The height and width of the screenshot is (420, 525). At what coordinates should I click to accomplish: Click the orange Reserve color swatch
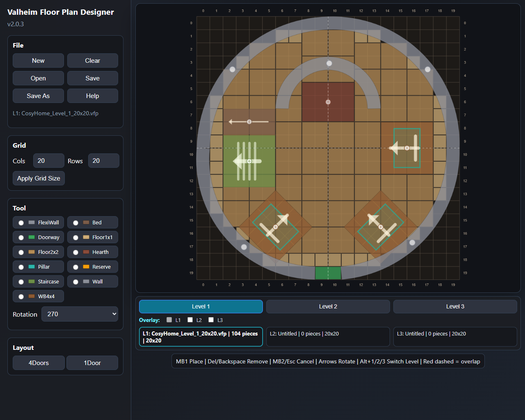point(86,267)
